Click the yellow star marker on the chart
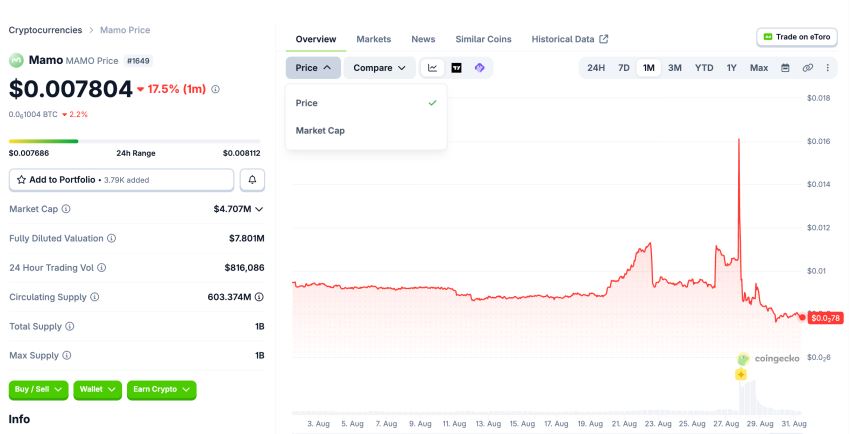This screenshot has height=434, width=850. 741,374
